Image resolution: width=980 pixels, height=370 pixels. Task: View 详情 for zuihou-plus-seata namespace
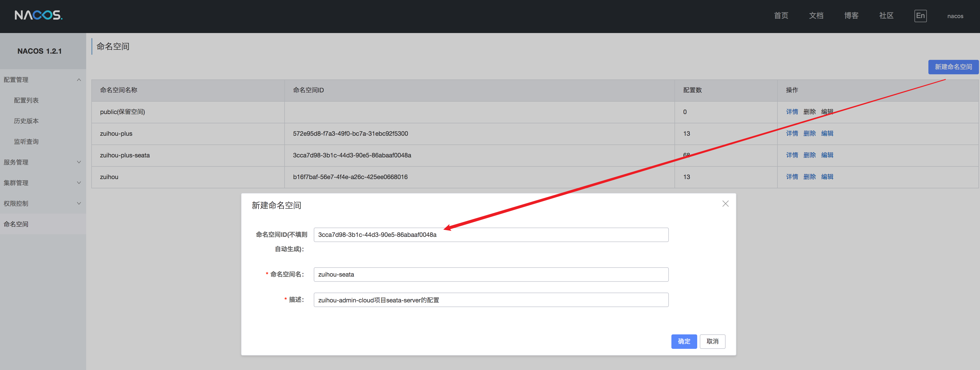(x=792, y=155)
